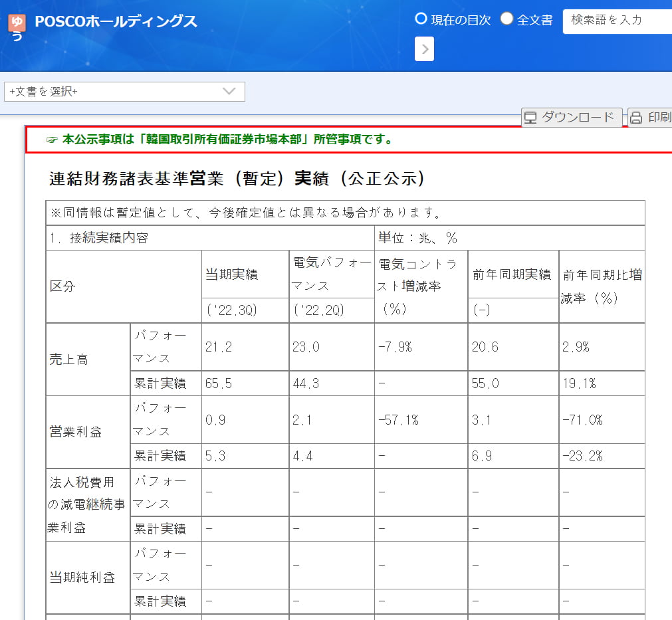Click the 20.6 prior-year sales cell
Screen dimensions: 672x620
tap(513, 347)
